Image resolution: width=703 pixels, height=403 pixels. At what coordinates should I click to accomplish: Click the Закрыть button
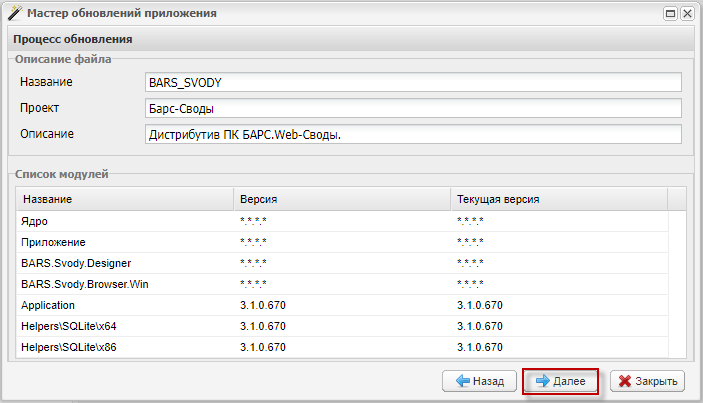[x=647, y=381]
